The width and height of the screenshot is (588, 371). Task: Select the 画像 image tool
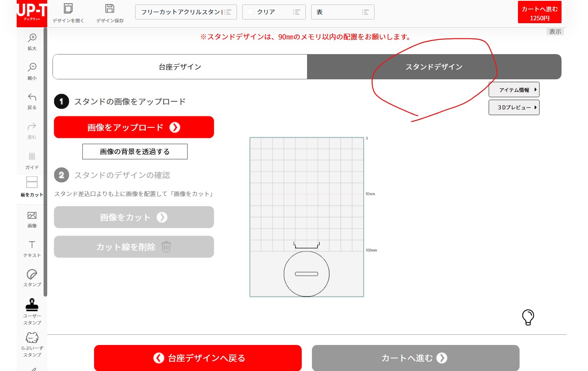click(32, 219)
